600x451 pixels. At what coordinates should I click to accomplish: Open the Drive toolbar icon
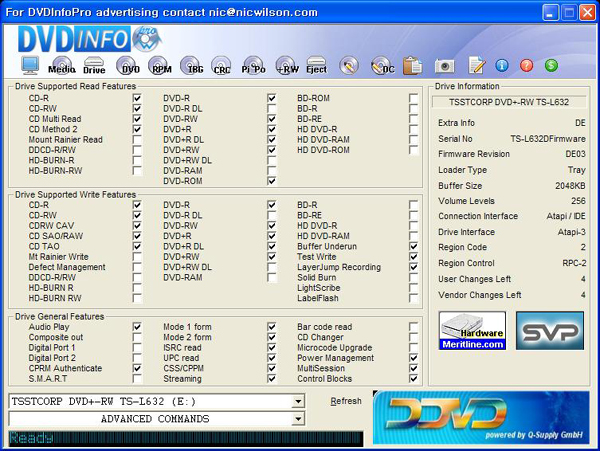(94, 65)
